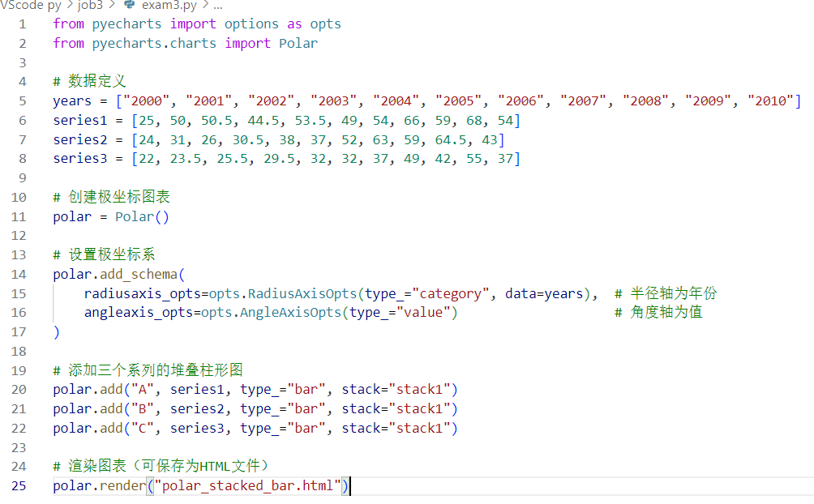Click 'series2' definition on line 7
The width and height of the screenshot is (814, 504).
coord(80,139)
